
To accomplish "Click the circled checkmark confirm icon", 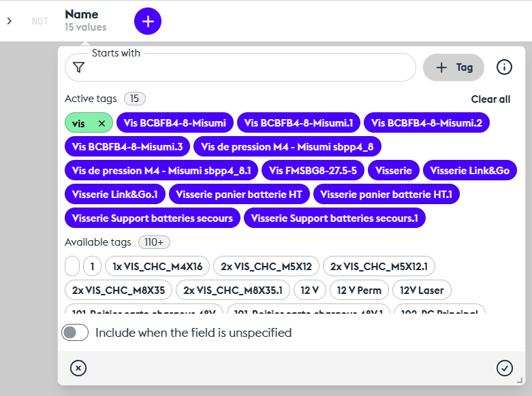I will pos(504,368).
